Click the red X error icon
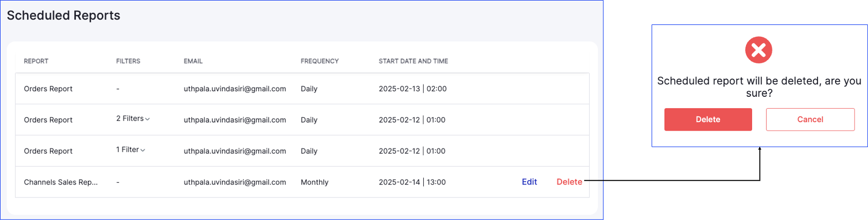This screenshot has height=220, width=868. point(758,50)
